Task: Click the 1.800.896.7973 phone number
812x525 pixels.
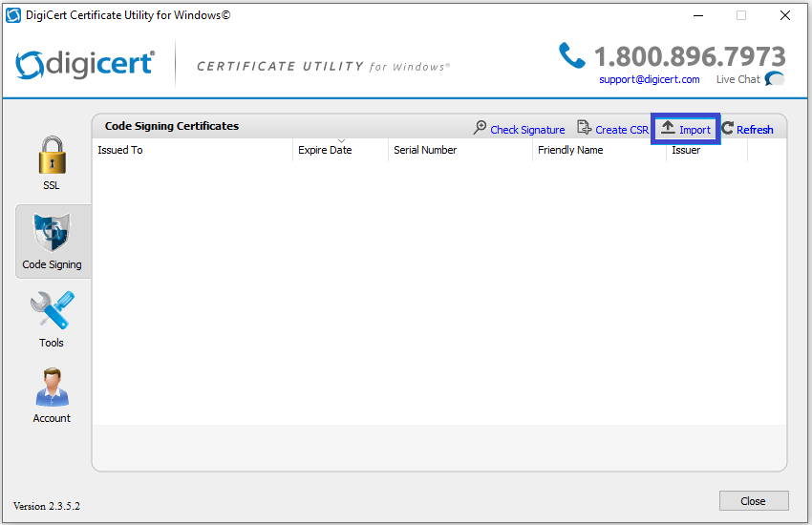Action: tap(690, 56)
